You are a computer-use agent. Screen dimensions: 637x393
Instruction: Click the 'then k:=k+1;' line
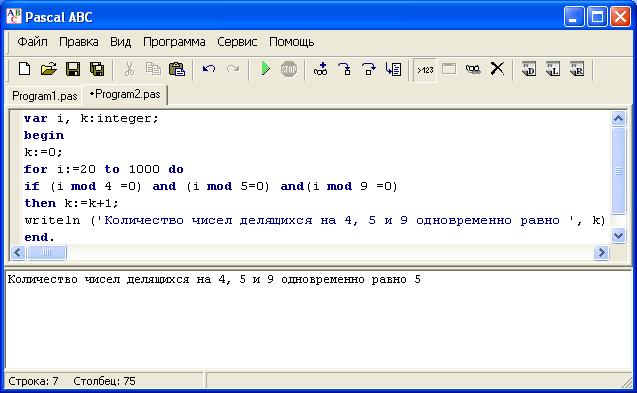(71, 203)
